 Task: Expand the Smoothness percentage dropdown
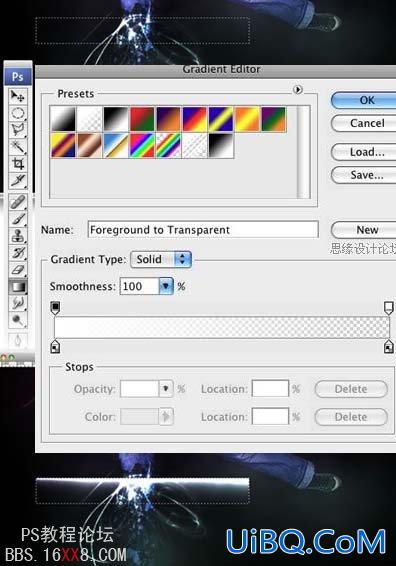pos(166,286)
